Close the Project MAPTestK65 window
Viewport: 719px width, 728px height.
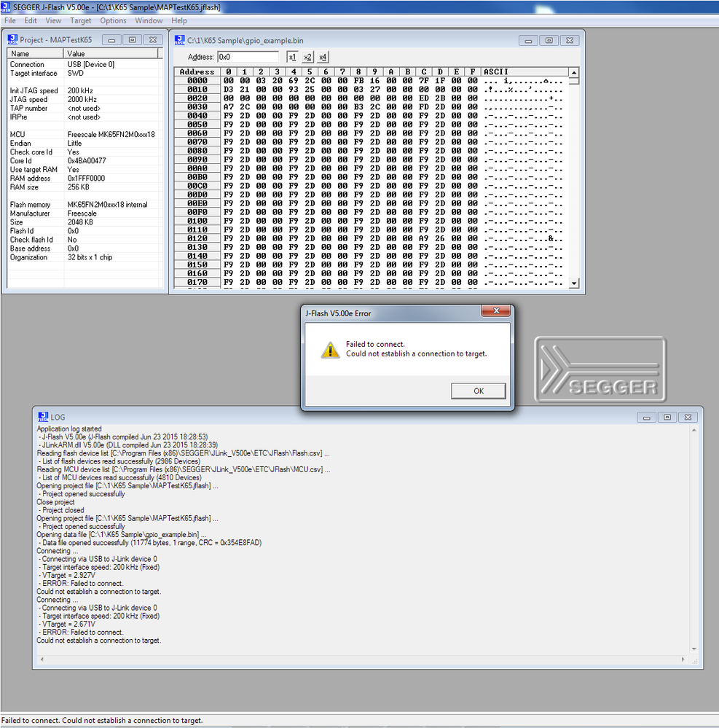coord(153,40)
